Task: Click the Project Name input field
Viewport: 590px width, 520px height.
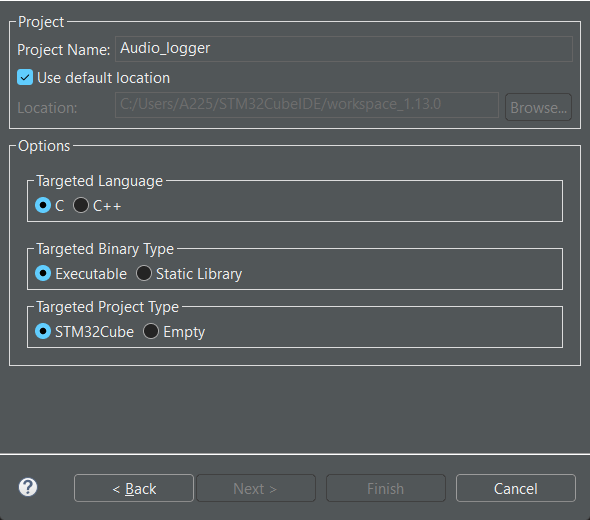Action: click(x=344, y=49)
